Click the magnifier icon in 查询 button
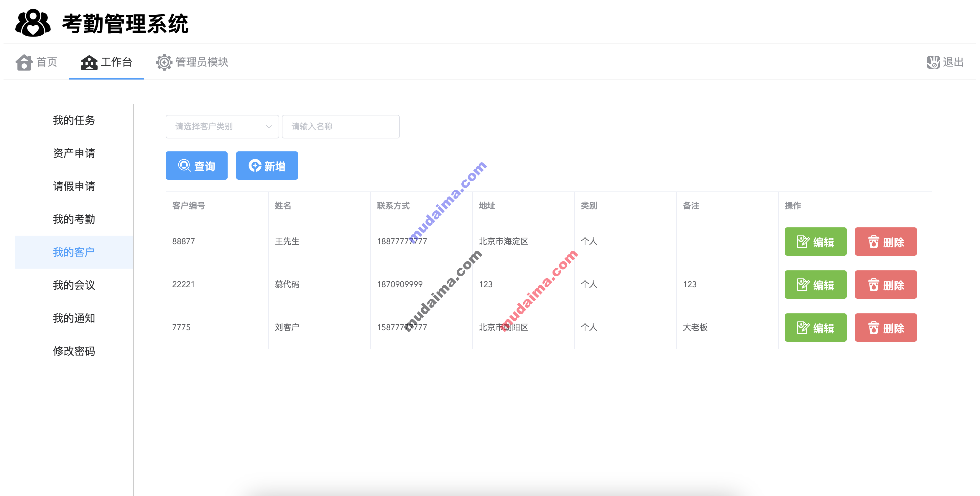 (185, 166)
